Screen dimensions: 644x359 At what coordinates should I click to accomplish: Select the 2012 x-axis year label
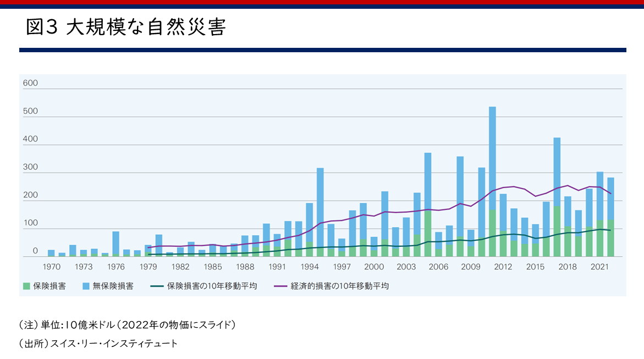pyautogui.click(x=503, y=267)
